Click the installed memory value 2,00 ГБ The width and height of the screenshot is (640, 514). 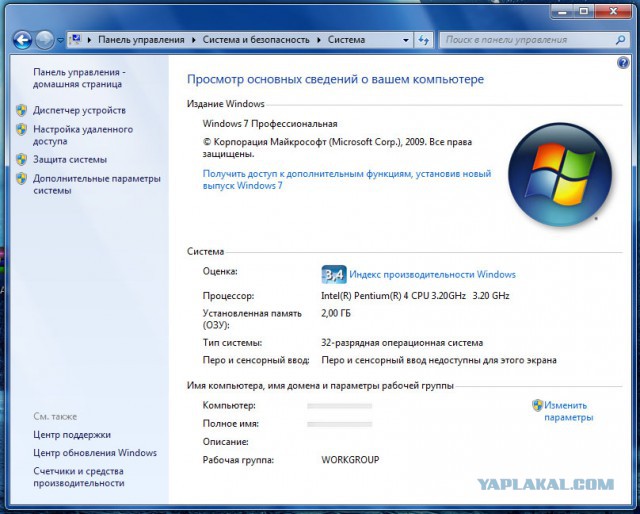[x=336, y=313]
